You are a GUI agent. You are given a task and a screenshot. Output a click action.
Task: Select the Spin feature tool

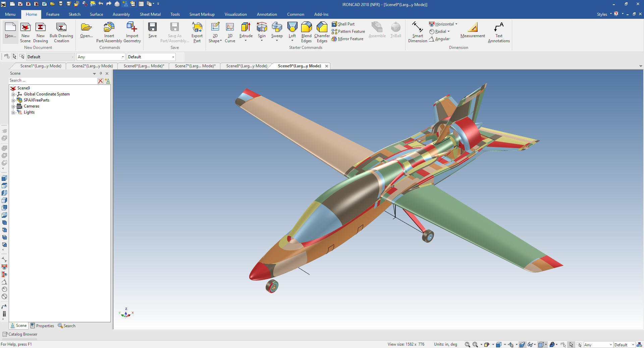tap(262, 27)
